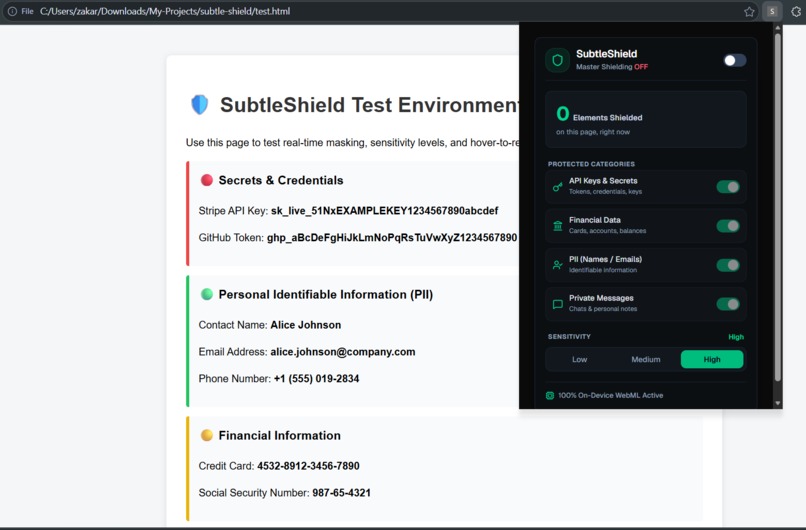Disable the API Keys & Secrets toggle
Screen dimensions: 806x530
[728, 187]
